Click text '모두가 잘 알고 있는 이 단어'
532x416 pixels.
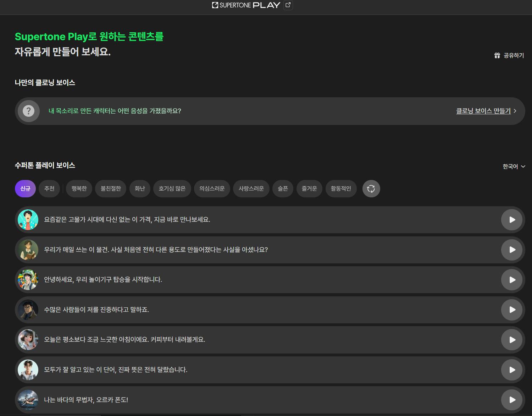point(79,370)
